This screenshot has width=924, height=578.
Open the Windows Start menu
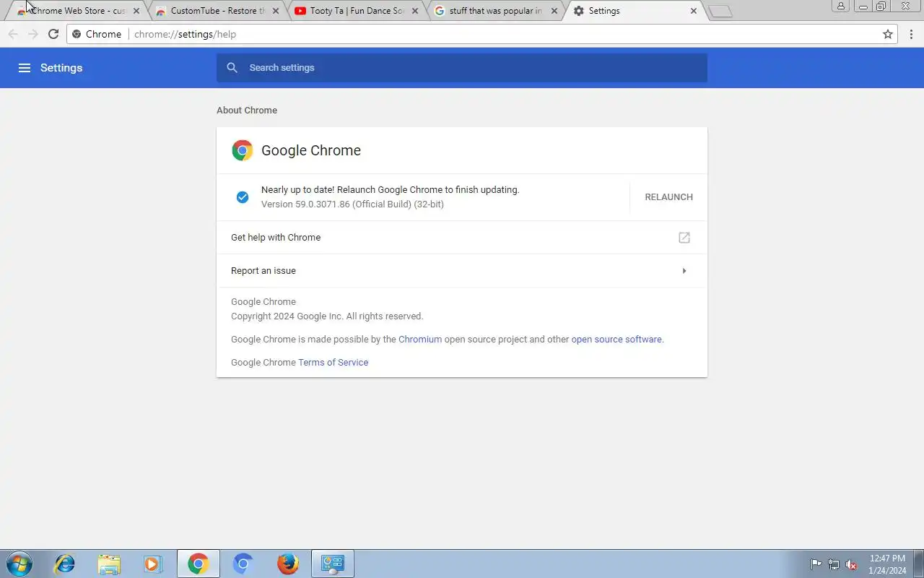(x=19, y=564)
